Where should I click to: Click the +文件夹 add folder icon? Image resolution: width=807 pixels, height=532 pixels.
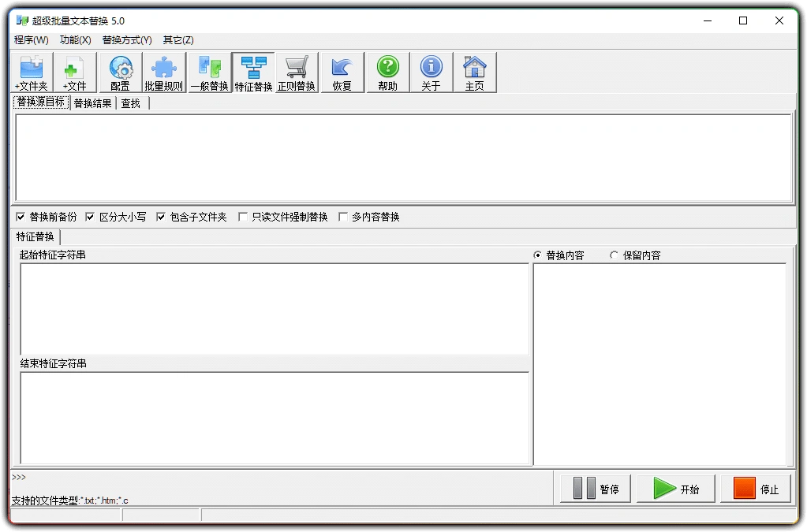[x=31, y=72]
